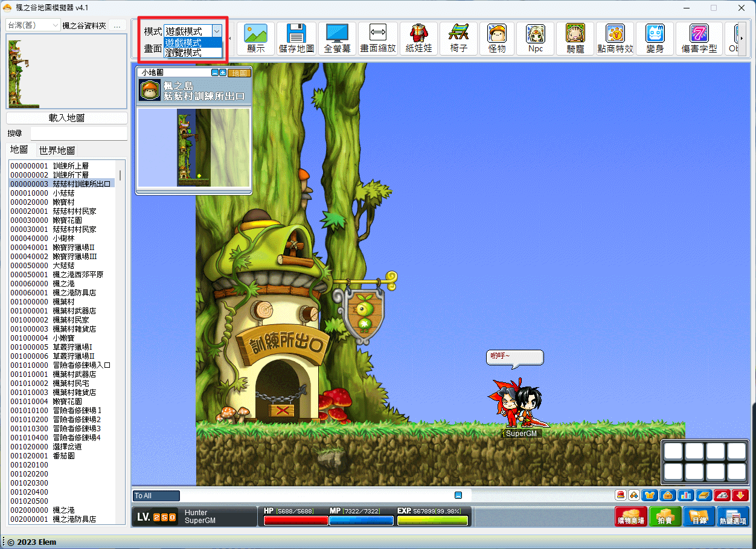The height and width of the screenshot is (549, 756).
Task: Open the 椅子 chair tool
Action: [459, 39]
